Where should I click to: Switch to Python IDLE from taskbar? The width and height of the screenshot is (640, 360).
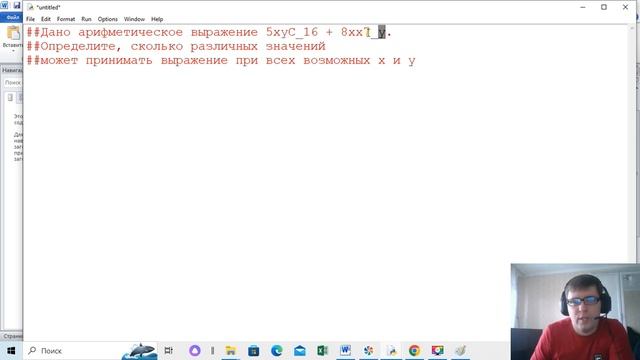(391, 351)
